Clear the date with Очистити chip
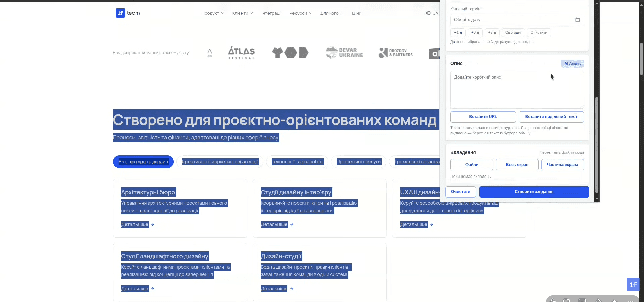This screenshot has height=302, width=644. pyautogui.click(x=539, y=33)
